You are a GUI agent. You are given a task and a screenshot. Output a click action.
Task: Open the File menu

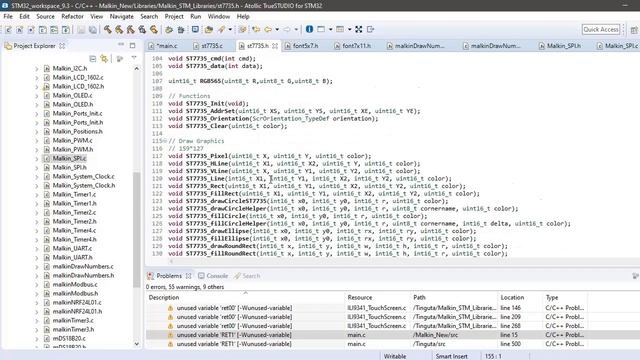point(8,16)
